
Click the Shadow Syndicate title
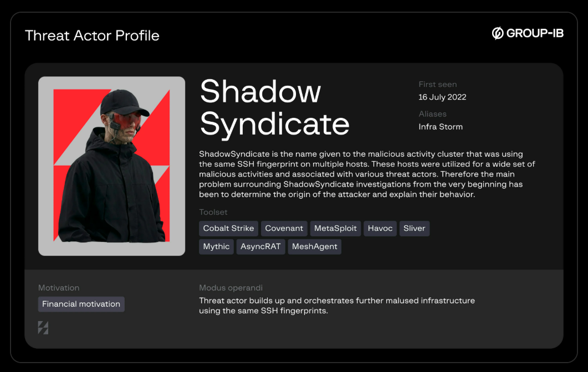click(274, 107)
